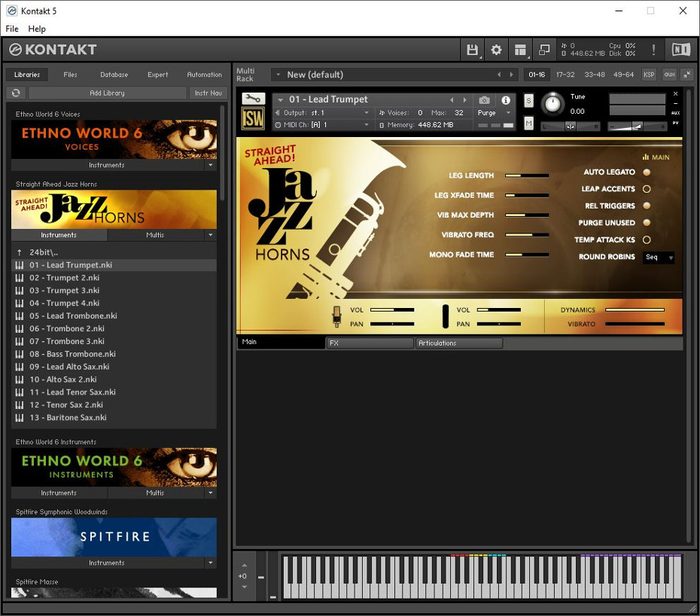Select previous multi with left arrow
Image resolution: width=700 pixels, height=616 pixels.
click(x=499, y=75)
